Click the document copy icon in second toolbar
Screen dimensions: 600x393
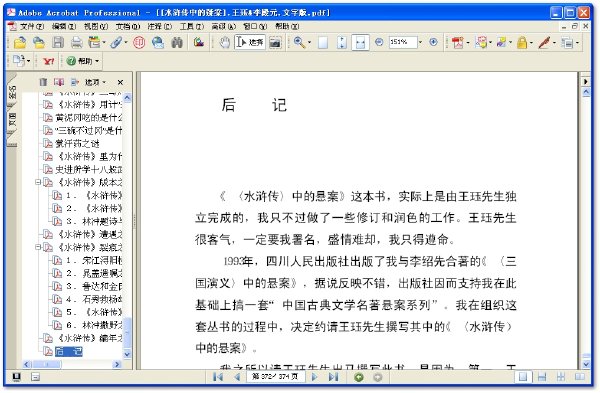coord(19,60)
